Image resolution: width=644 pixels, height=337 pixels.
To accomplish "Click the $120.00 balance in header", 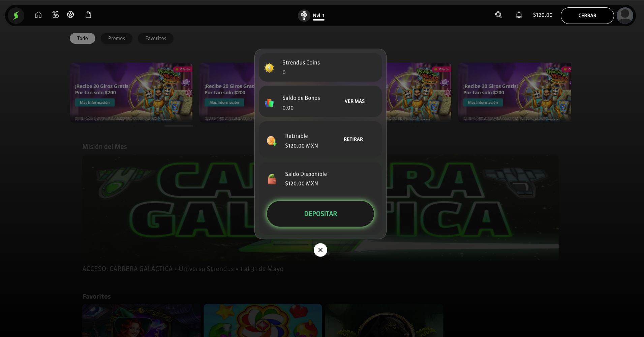I will (543, 15).
